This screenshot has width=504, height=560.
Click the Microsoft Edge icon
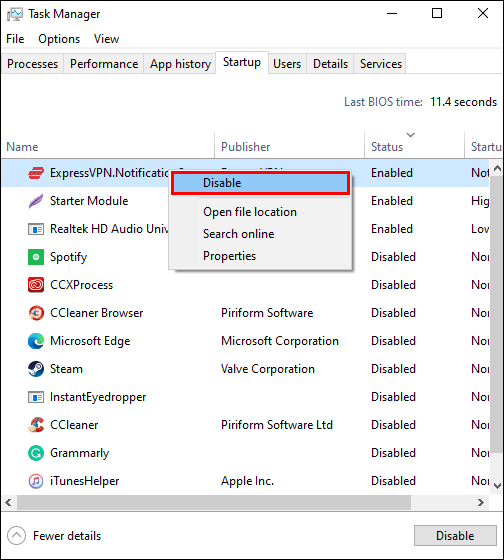pos(36,341)
